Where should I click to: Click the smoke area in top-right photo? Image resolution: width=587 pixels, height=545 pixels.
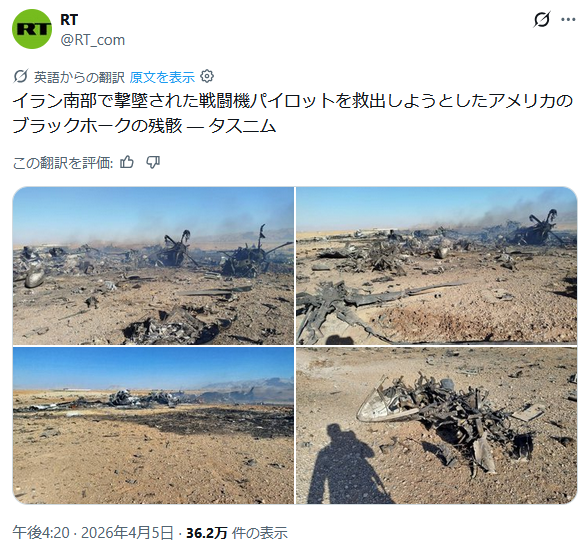pyautogui.click(x=524, y=206)
